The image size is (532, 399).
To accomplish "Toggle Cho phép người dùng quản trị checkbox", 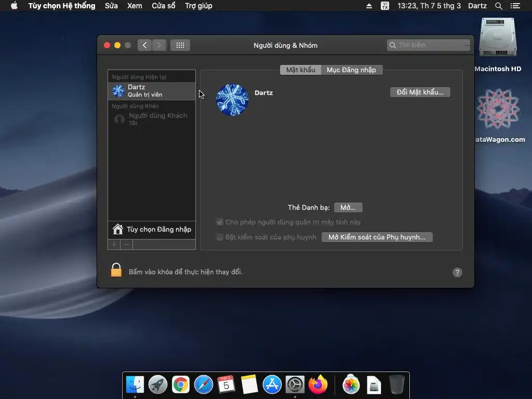I will pyautogui.click(x=220, y=222).
